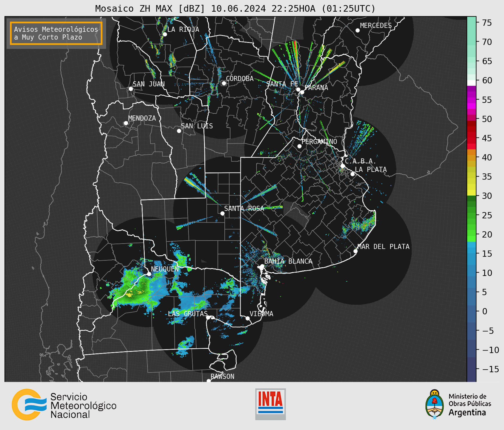504x430 pixels.
Task: Click the green 25 dBZ color band
Action: (x=471, y=215)
